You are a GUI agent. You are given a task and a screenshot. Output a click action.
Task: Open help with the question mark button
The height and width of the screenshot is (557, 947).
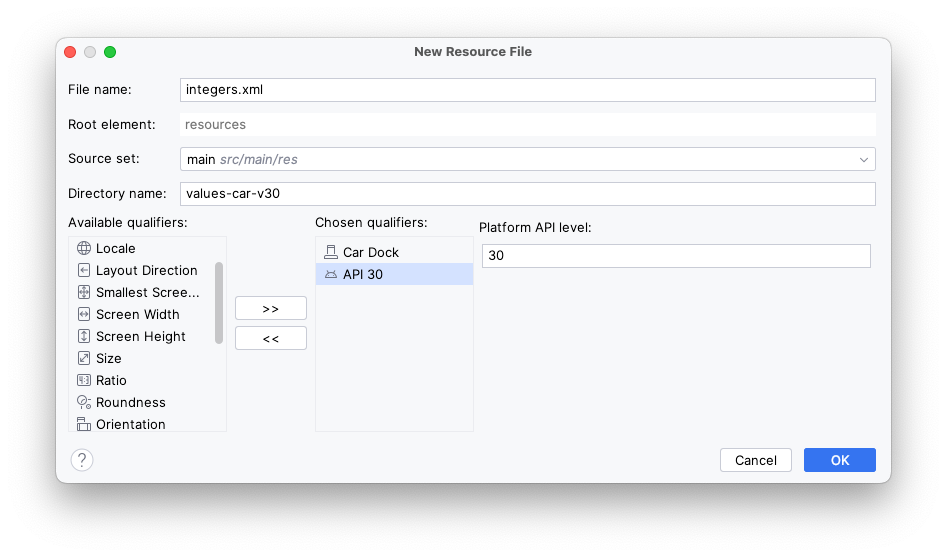(82, 460)
